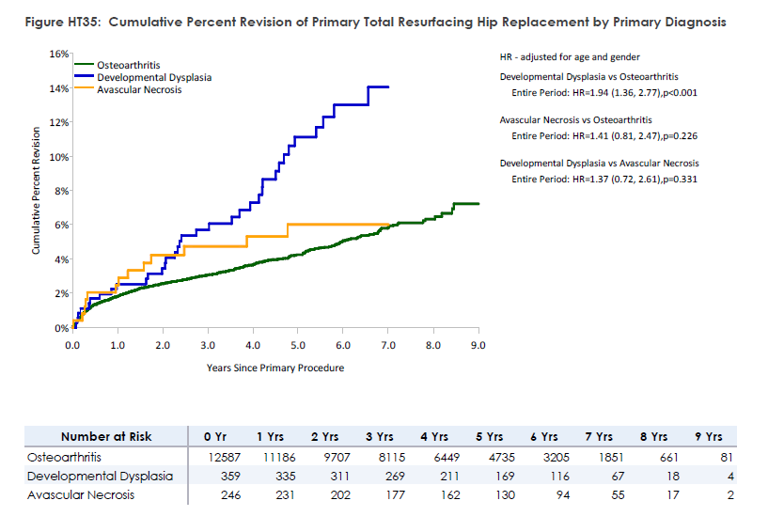The width and height of the screenshot is (784, 532).
Task: Click the 7.0 x-axis tick label
Action: (388, 345)
